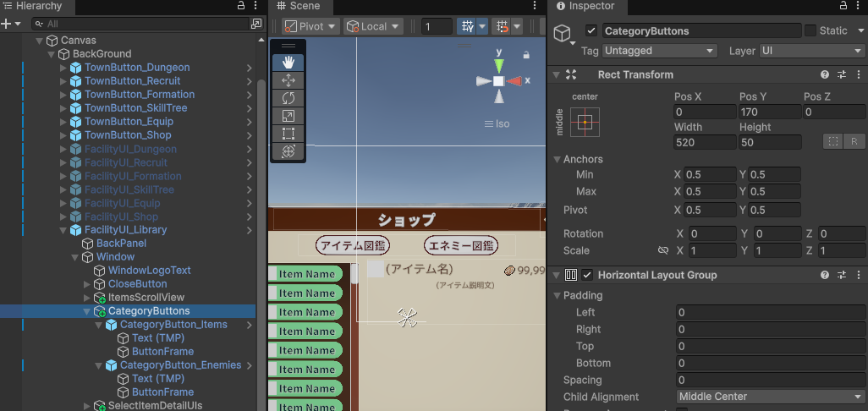Click the anchor presets box in Rect Transform
The height and width of the screenshot is (411, 868).
click(585, 123)
